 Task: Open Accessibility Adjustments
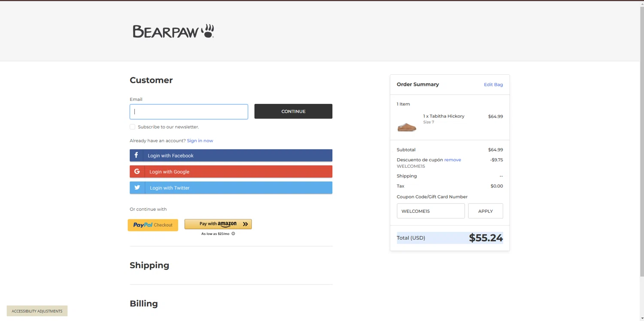(37, 311)
